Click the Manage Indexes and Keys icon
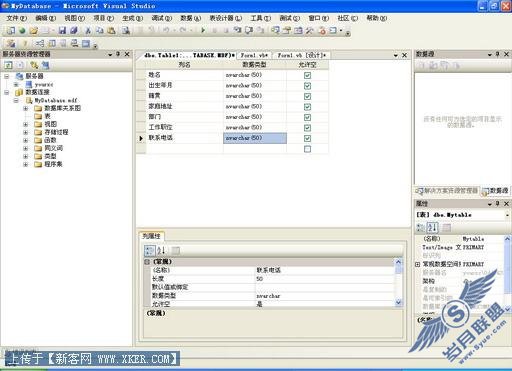This screenshot has width=512, height=371. [x=52, y=43]
